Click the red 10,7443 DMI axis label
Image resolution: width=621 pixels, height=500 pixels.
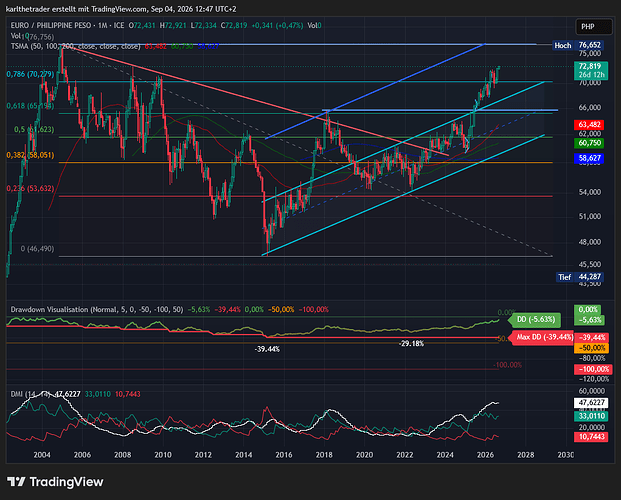(591, 437)
